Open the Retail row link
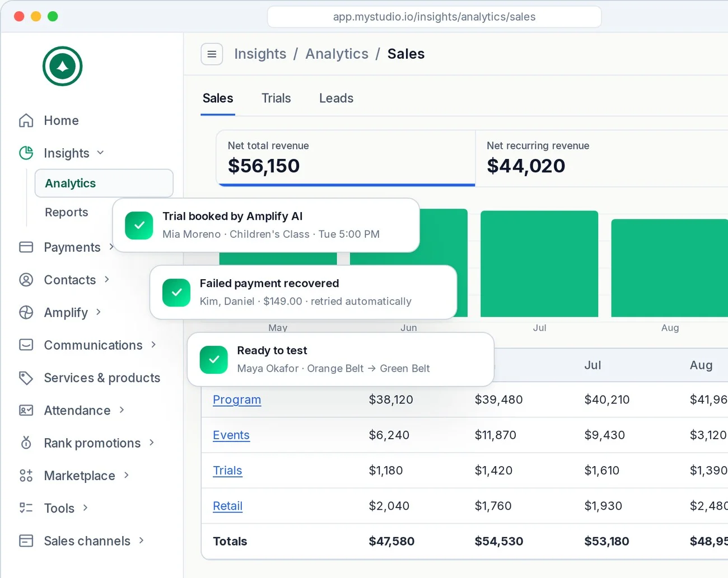The image size is (728, 578). pyautogui.click(x=227, y=506)
